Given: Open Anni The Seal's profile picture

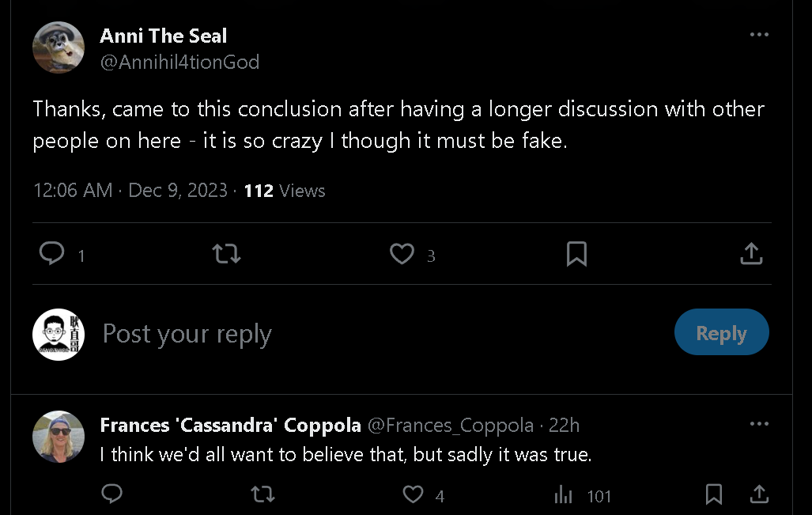Looking at the screenshot, I should (x=59, y=47).
